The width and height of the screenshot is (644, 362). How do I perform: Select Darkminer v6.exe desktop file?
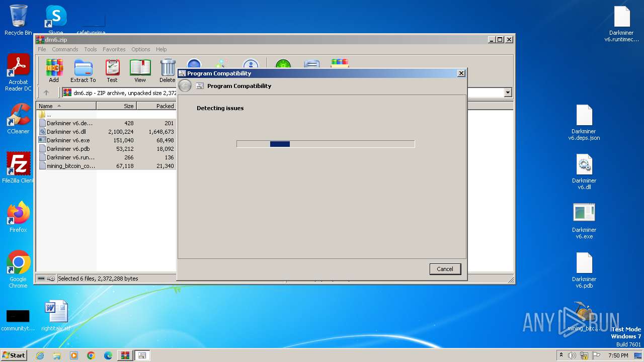point(584,221)
